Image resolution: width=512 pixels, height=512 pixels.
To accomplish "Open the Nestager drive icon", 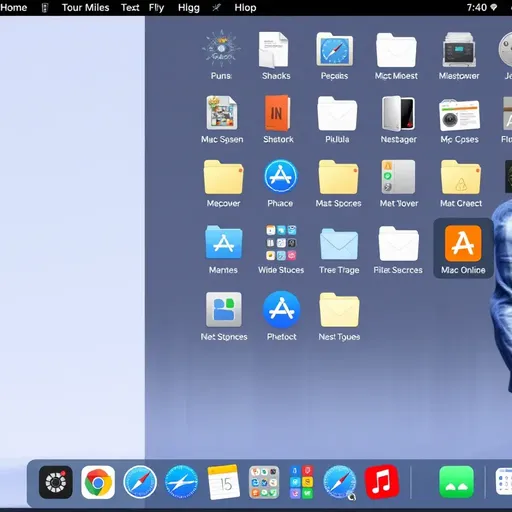I will coord(398,113).
